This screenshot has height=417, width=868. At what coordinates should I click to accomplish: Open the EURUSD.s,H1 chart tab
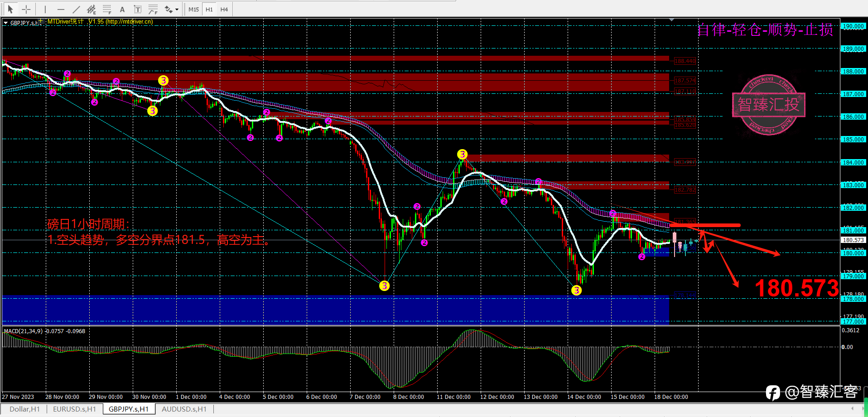coord(74,409)
